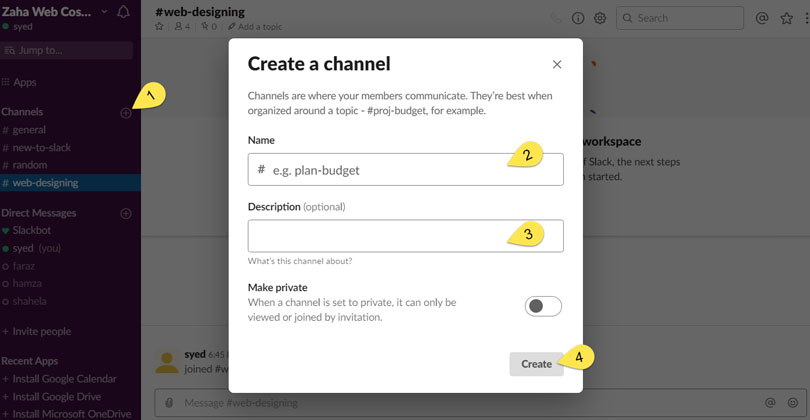Image resolution: width=810 pixels, height=420 pixels.
Task: Open starred items icon
Action: point(786,19)
